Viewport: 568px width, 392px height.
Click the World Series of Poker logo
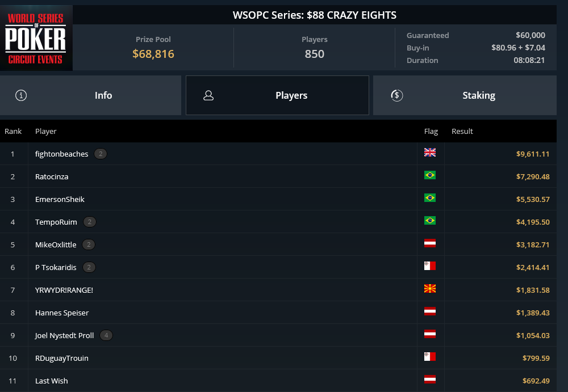[36, 38]
